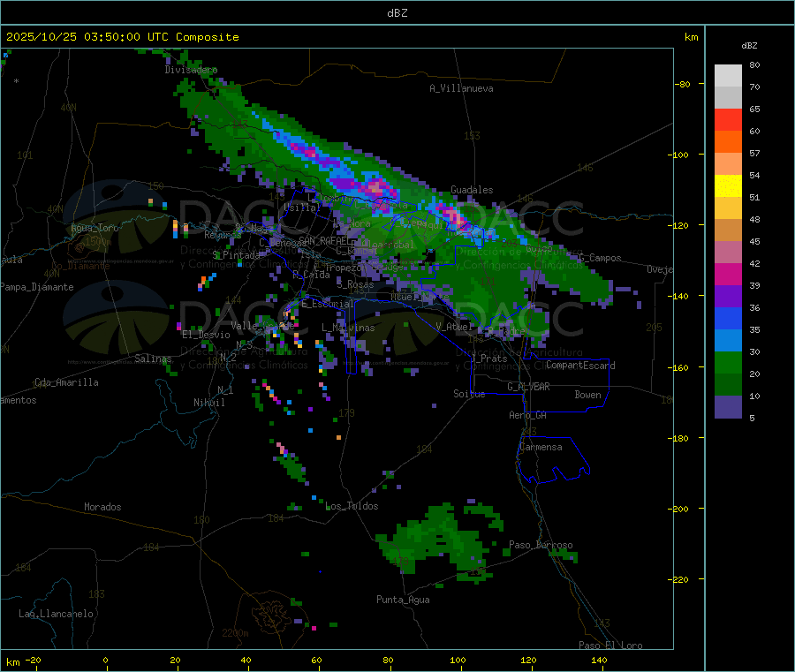Click the Aero_GA map label
Viewport: 795px width, 672px height.
pyautogui.click(x=528, y=415)
